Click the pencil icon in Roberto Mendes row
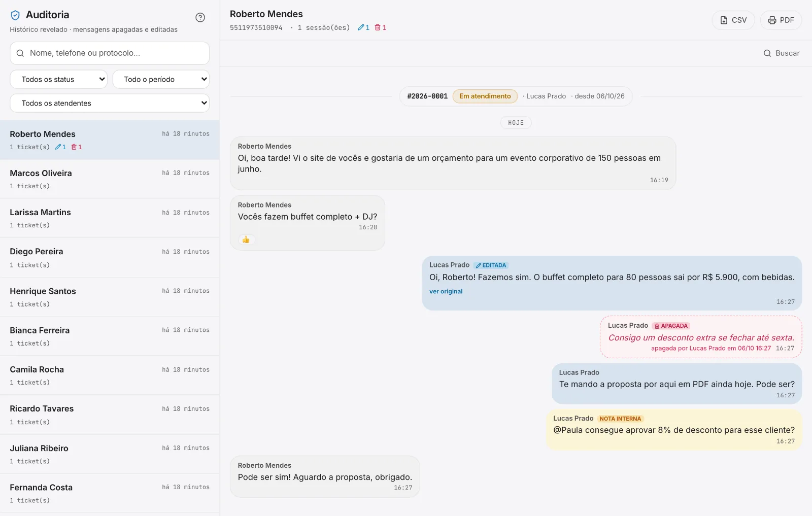The height and width of the screenshot is (516, 812). [58, 147]
